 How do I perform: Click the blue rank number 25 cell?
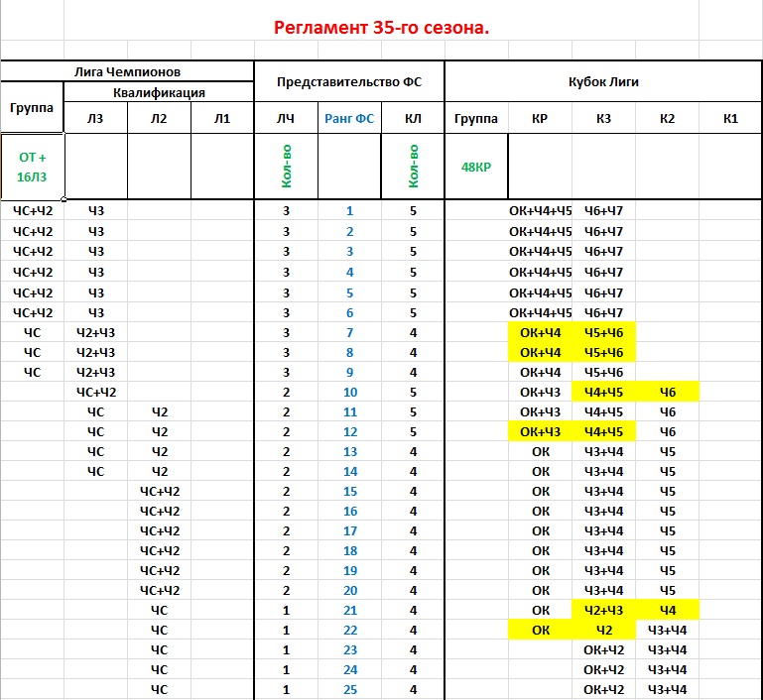tap(349, 689)
